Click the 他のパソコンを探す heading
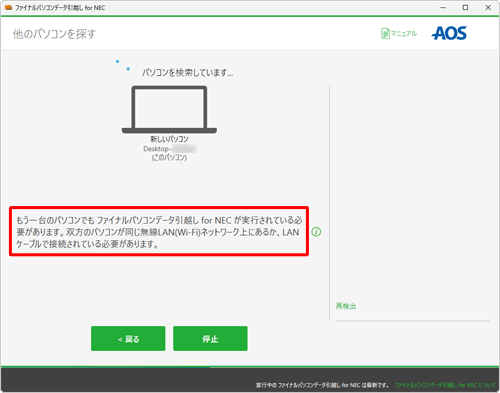 click(54, 34)
